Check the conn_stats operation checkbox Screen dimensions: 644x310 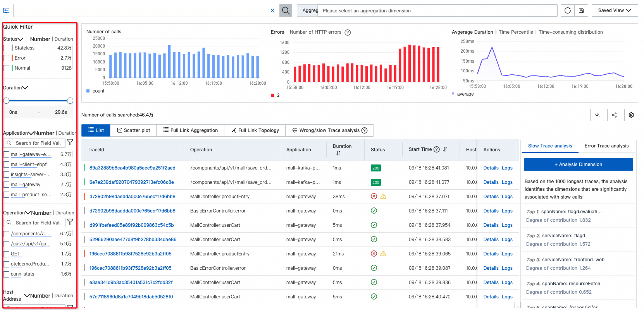[x=6, y=274]
